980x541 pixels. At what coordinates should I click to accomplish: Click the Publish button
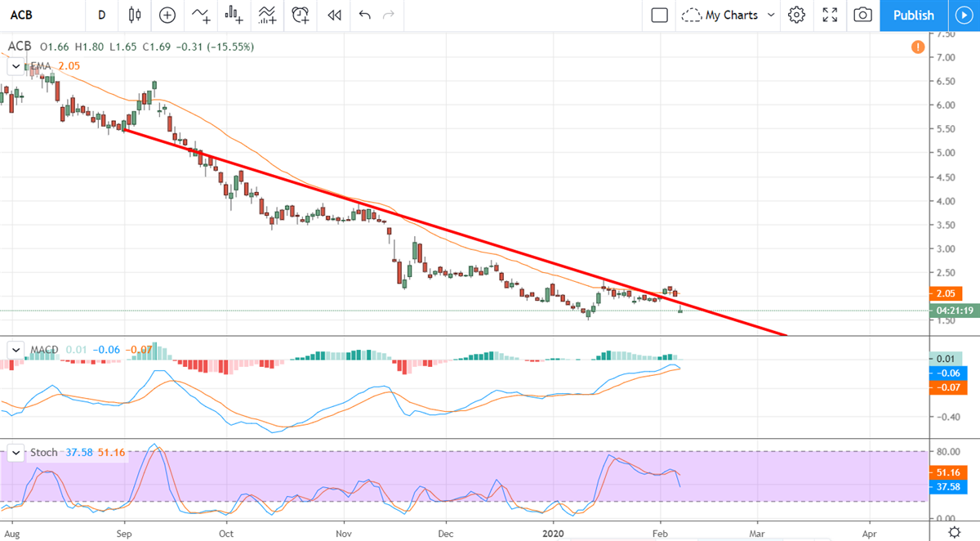click(913, 15)
